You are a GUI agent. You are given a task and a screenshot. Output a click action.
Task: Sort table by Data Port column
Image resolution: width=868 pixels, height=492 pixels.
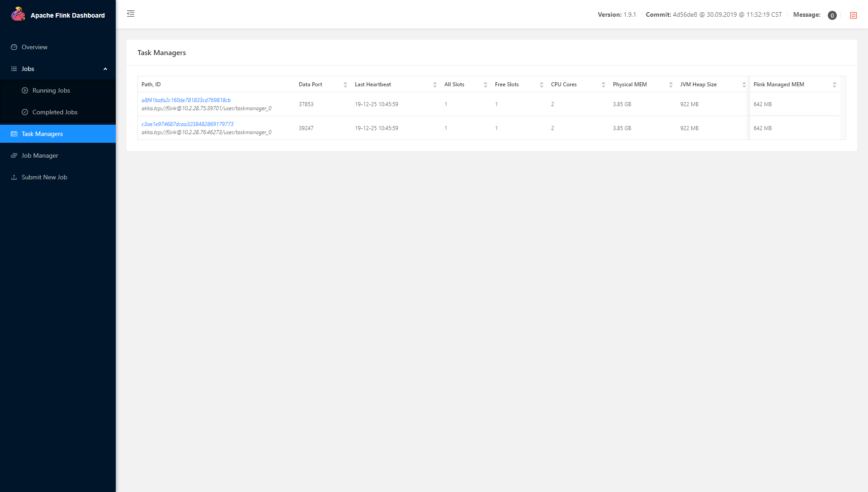(x=345, y=84)
